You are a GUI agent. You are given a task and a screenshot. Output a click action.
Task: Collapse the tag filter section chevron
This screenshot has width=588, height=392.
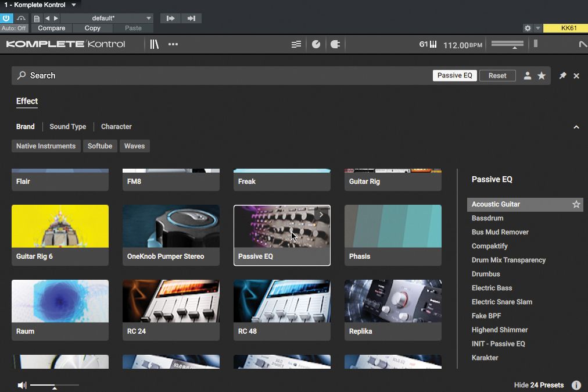coord(576,127)
